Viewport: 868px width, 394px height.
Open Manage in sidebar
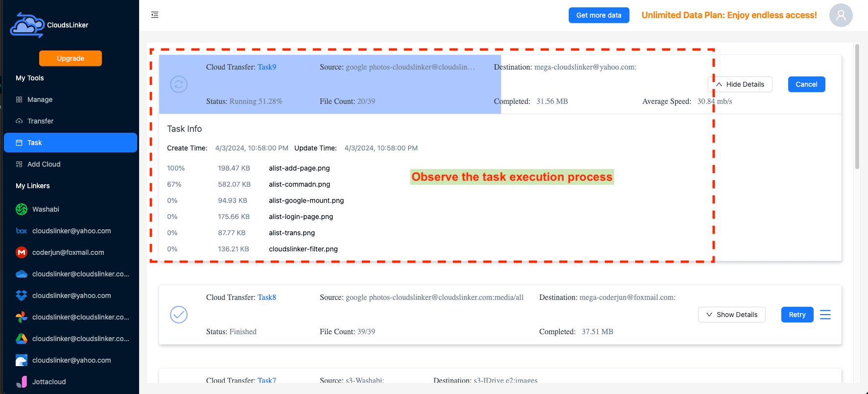[71, 99]
